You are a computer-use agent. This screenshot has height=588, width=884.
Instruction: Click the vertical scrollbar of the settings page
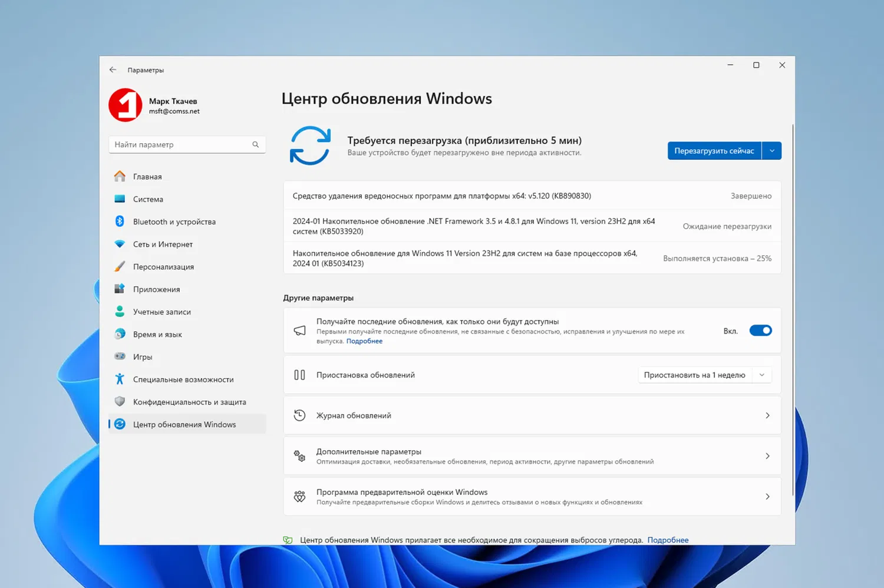click(x=793, y=310)
